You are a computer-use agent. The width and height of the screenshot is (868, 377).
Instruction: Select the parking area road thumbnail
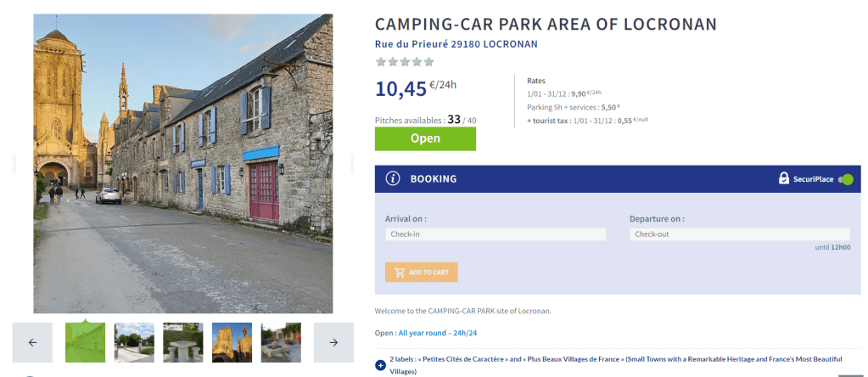click(134, 342)
